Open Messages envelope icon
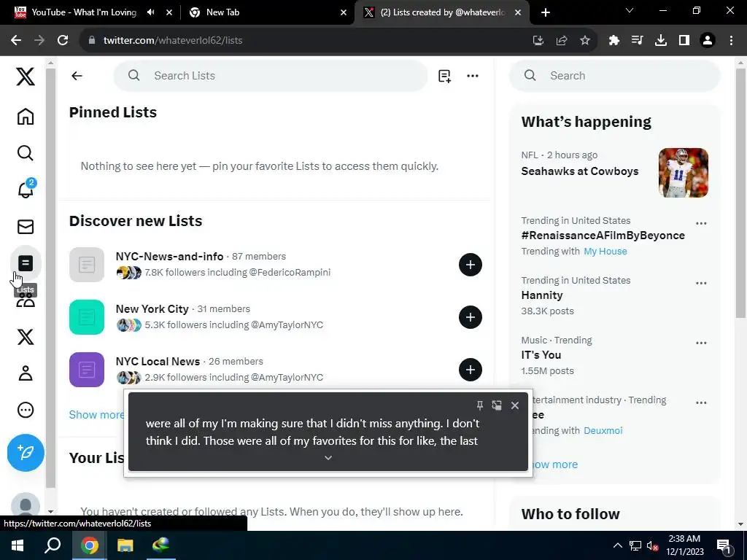 pos(26,227)
